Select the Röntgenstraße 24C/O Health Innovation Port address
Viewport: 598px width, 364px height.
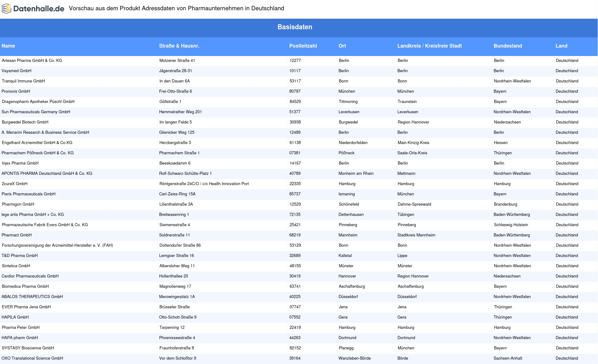(x=204, y=184)
